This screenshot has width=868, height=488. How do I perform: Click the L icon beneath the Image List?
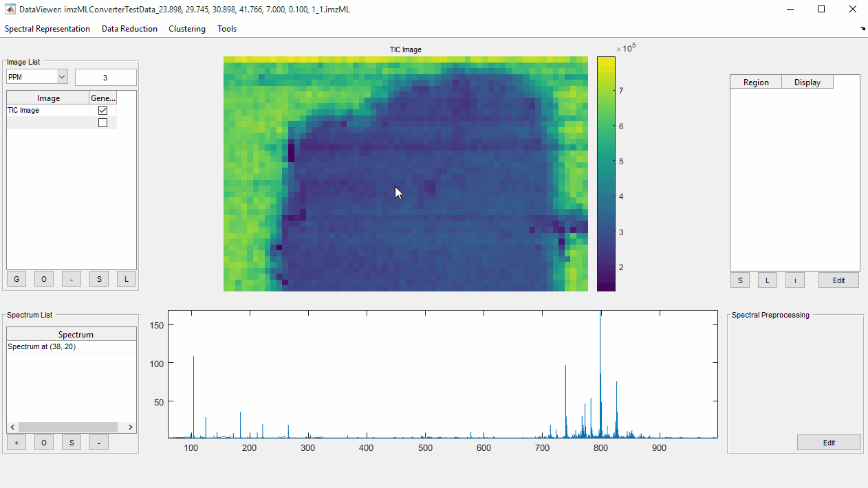point(126,278)
